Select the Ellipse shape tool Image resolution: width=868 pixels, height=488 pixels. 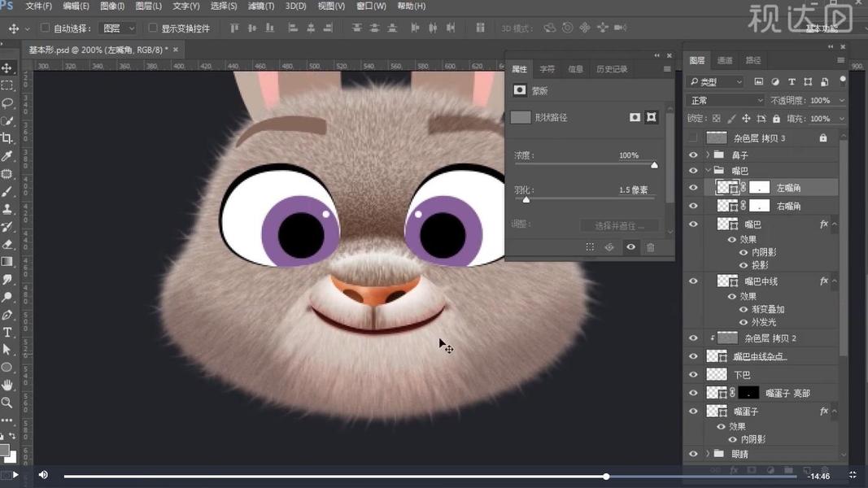click(x=7, y=368)
